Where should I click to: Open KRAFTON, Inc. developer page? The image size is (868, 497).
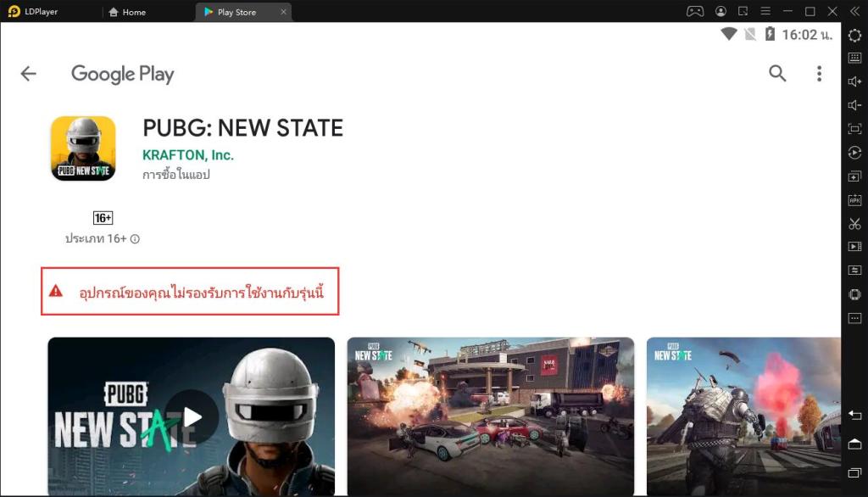tap(188, 155)
